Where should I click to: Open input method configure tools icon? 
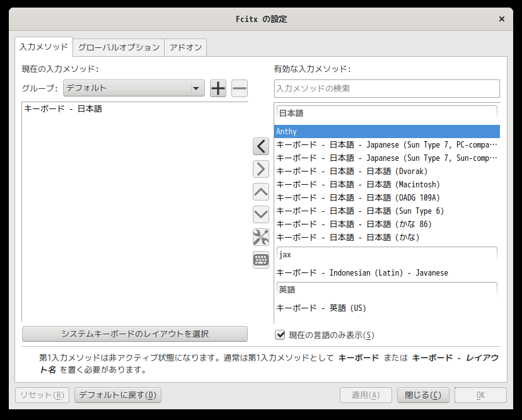click(261, 237)
